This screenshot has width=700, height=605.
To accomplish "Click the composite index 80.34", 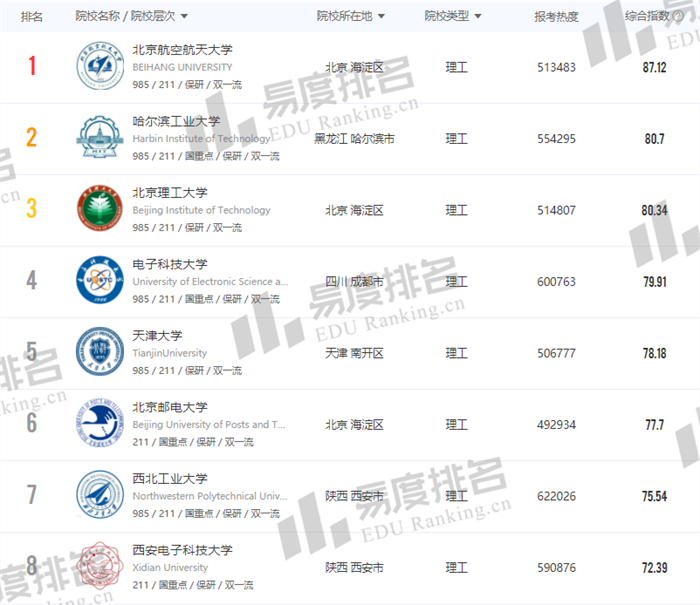I will (x=654, y=210).
